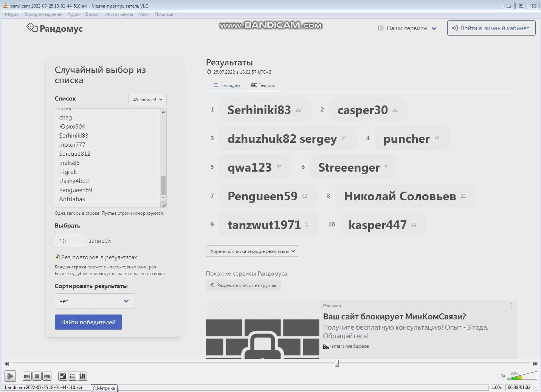The width and height of the screenshot is (541, 392).
Task: Toggle fullscreen video mode icon
Action: click(x=63, y=376)
